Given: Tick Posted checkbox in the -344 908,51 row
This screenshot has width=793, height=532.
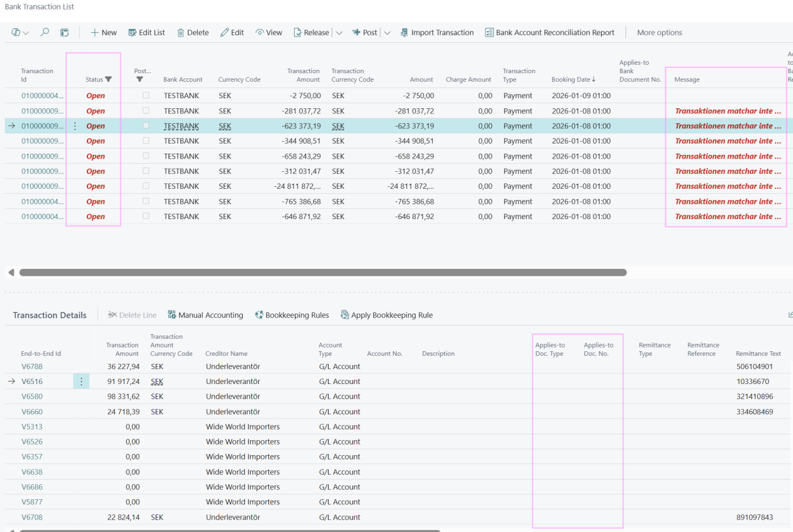Looking at the screenshot, I should [x=146, y=141].
